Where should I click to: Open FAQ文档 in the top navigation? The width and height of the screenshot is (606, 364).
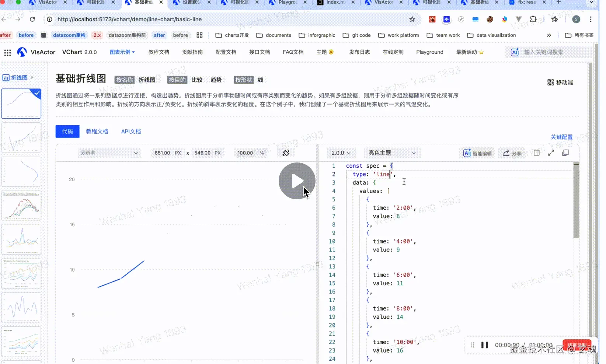coord(293,52)
